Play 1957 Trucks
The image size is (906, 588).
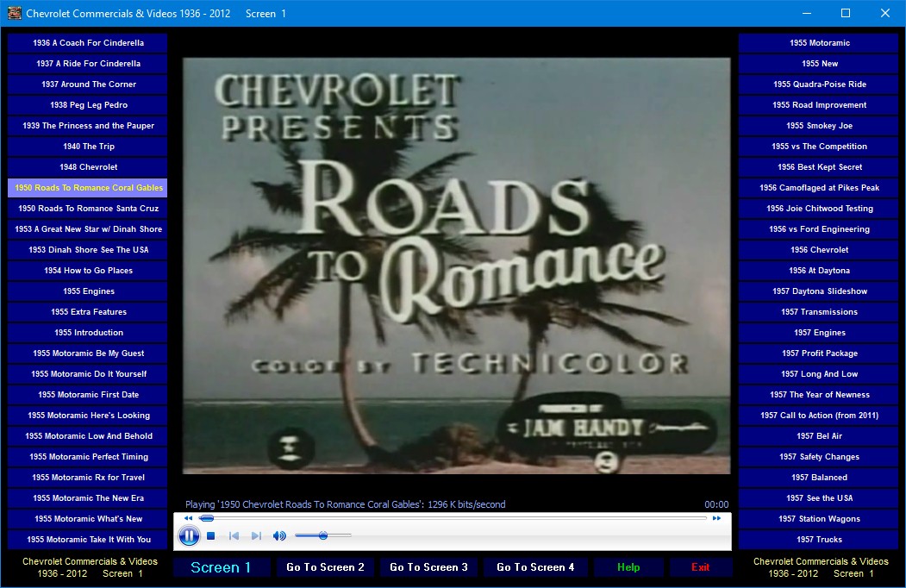coord(819,540)
